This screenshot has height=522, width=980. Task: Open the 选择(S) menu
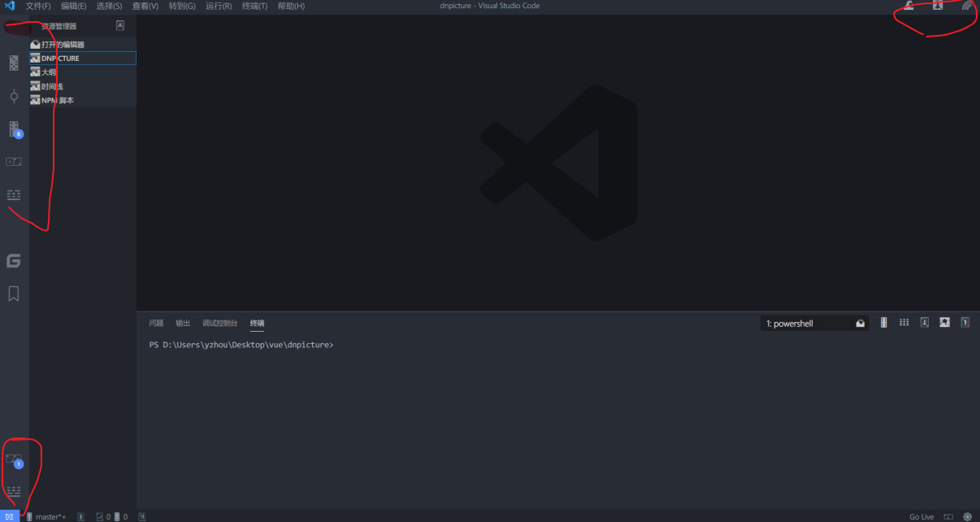109,6
